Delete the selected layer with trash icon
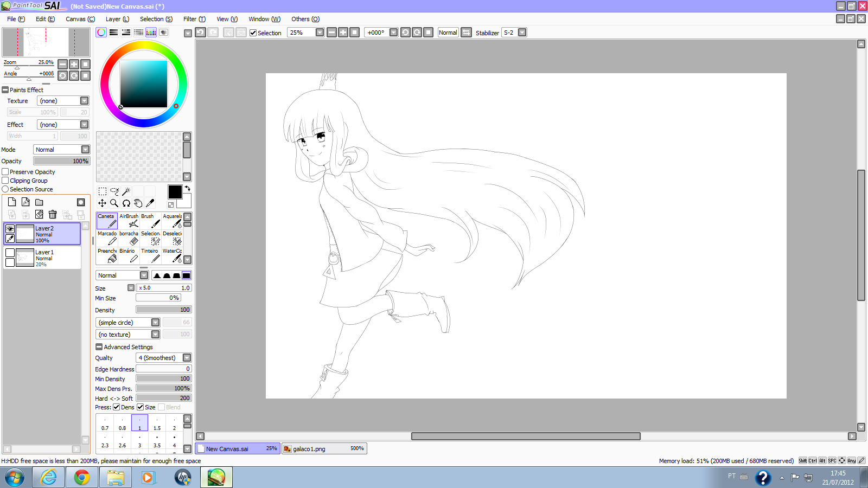The image size is (868, 488). 53,215
